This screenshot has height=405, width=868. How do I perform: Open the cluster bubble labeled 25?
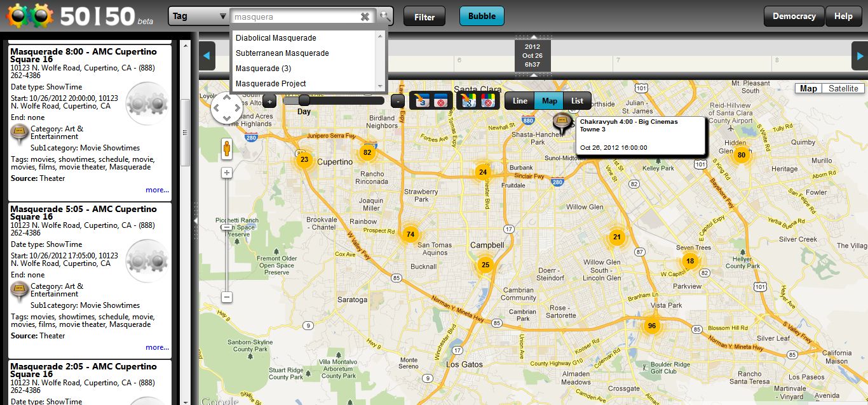click(x=485, y=265)
